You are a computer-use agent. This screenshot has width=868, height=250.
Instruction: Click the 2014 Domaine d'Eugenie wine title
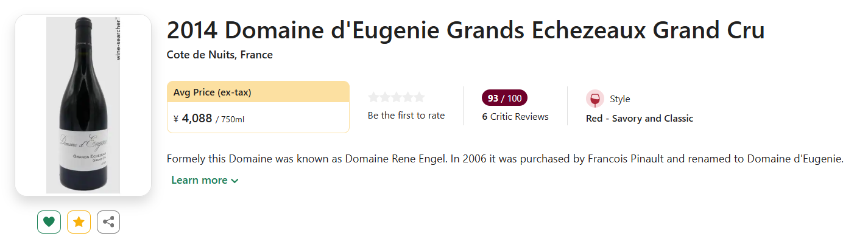click(x=465, y=30)
